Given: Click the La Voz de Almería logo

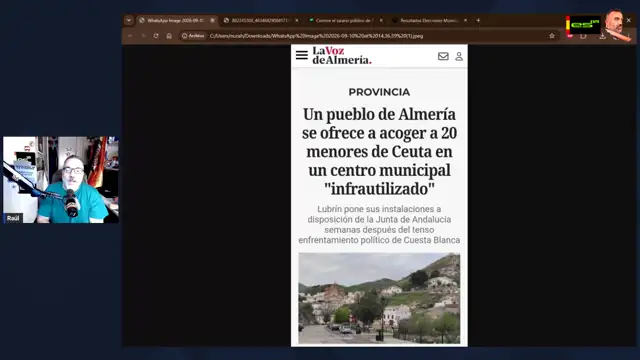Looking at the screenshot, I should [x=342, y=56].
